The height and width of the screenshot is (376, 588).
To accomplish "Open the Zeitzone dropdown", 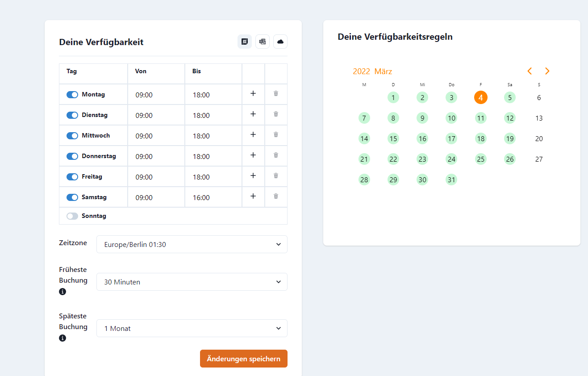I will 192,244.
